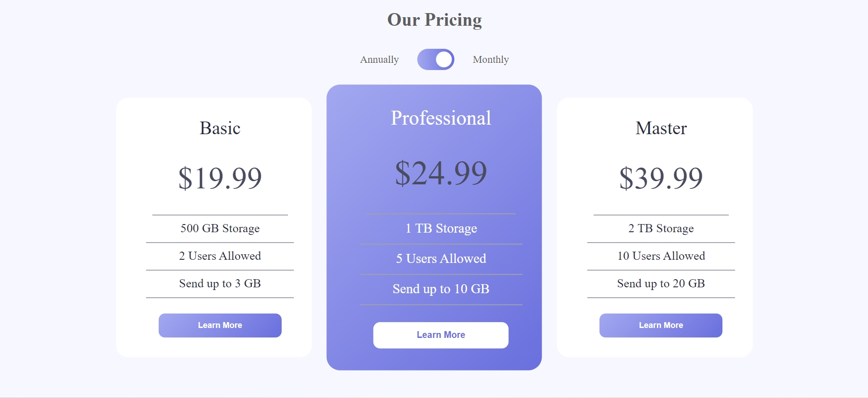Select the Professional plan heading
Image resolution: width=868 pixels, height=398 pixels.
pyautogui.click(x=441, y=117)
